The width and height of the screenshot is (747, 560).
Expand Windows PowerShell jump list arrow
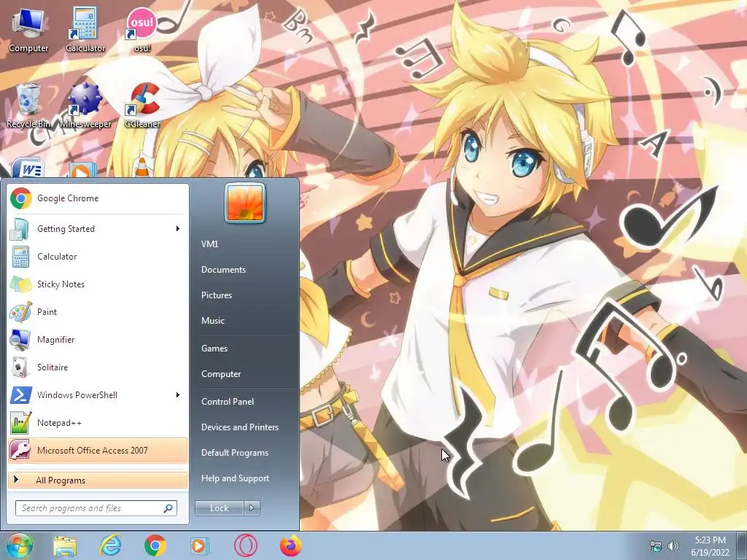click(177, 394)
